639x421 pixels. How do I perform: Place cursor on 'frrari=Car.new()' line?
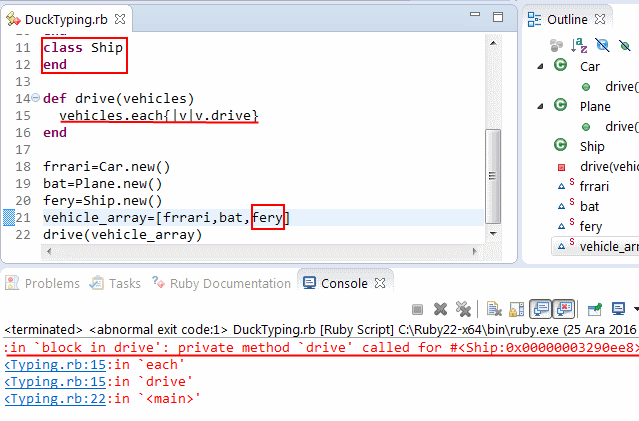click(107, 167)
